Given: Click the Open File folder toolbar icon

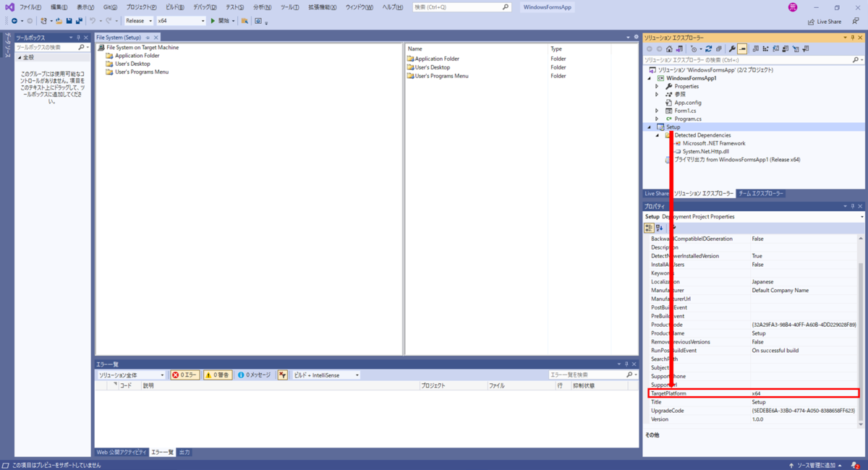Looking at the screenshot, I should (x=59, y=21).
